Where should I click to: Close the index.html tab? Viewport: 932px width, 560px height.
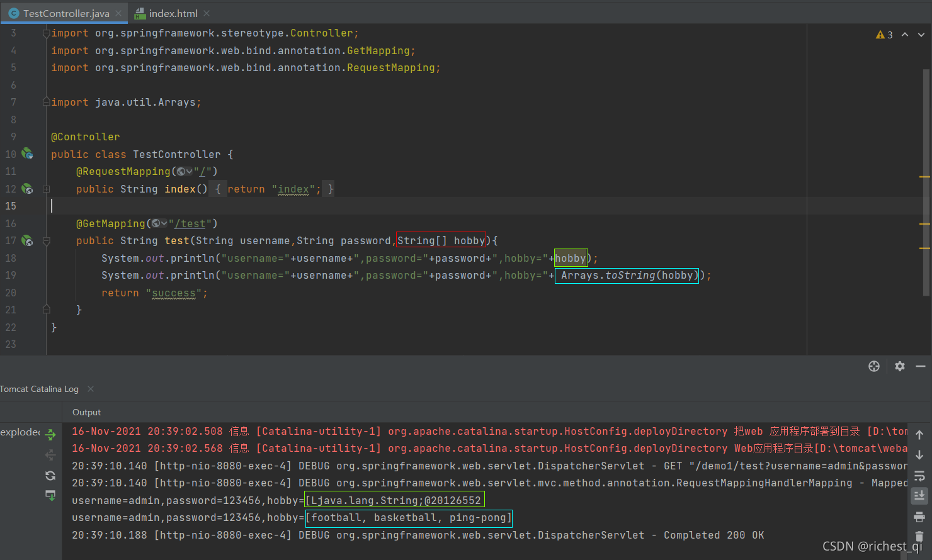point(207,13)
